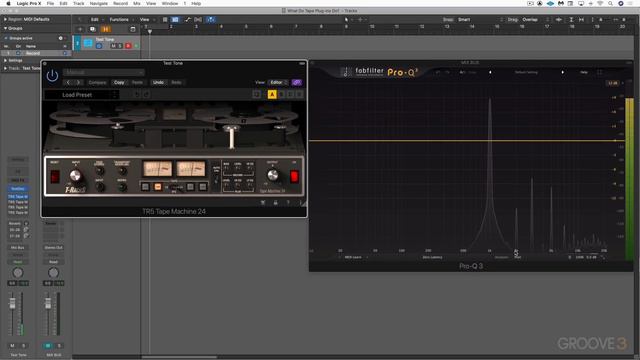Click Pro-Q 3 redo arrow
The height and width of the screenshot is (360, 640).
447,72
